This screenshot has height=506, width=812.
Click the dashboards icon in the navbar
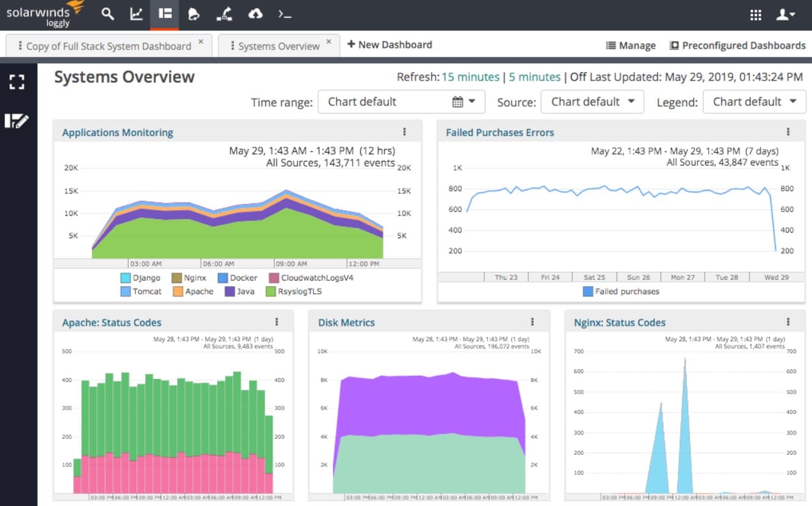[x=164, y=14]
